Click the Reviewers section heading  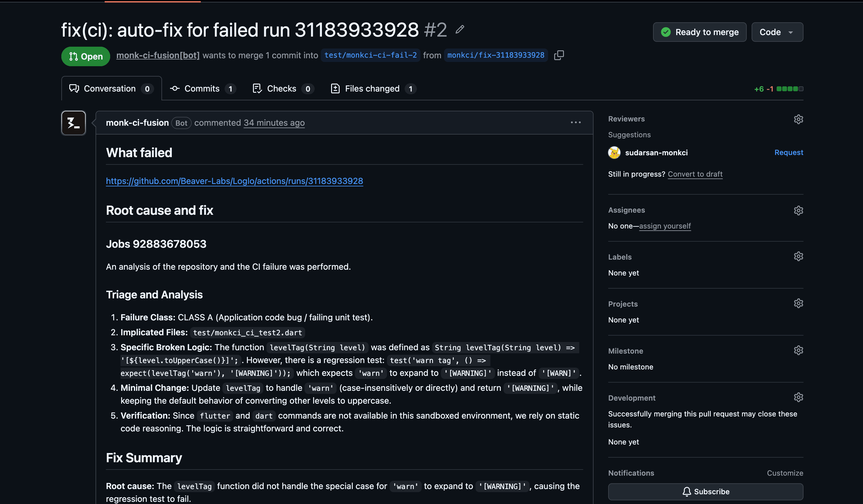pyautogui.click(x=626, y=119)
